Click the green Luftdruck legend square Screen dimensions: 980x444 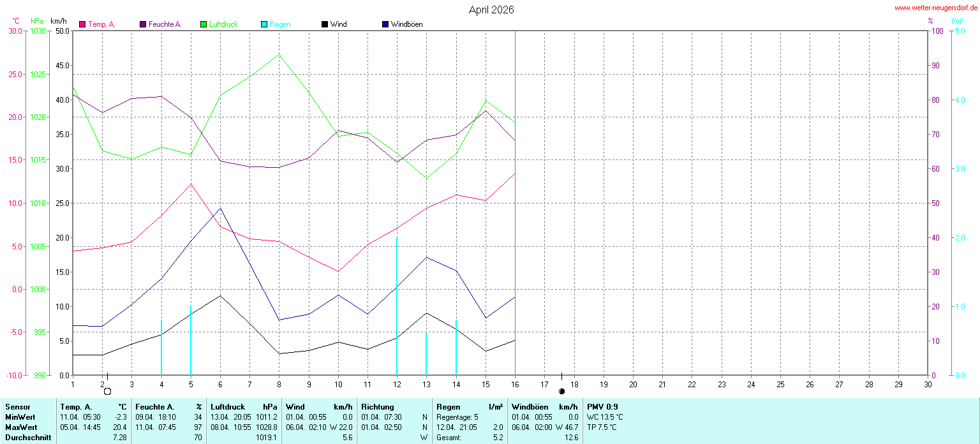pos(204,24)
